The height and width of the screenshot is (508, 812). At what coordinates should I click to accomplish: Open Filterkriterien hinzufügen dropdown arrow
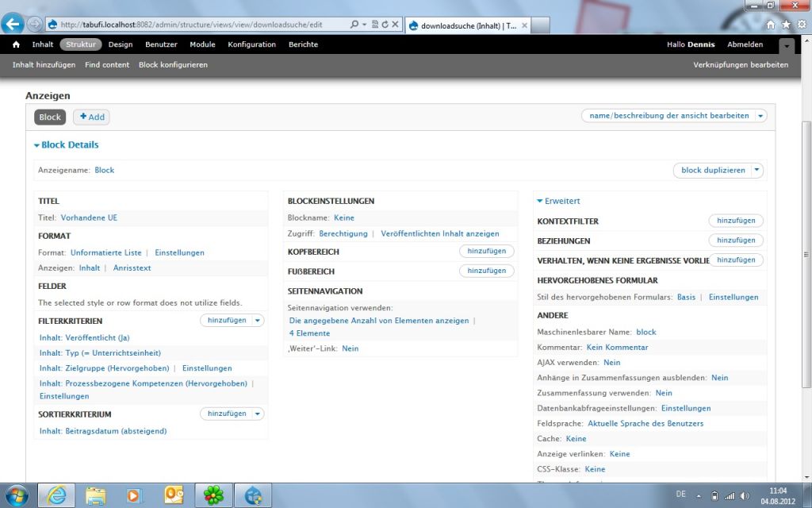258,321
